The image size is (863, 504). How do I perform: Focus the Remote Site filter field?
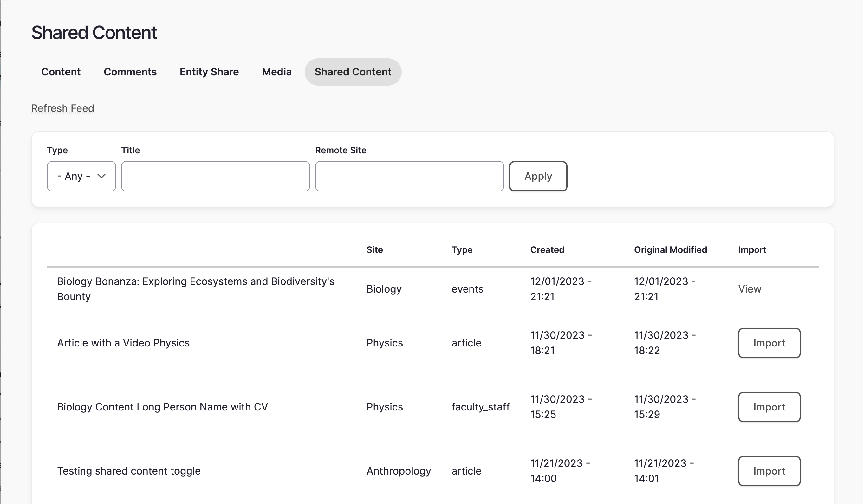[x=410, y=176]
